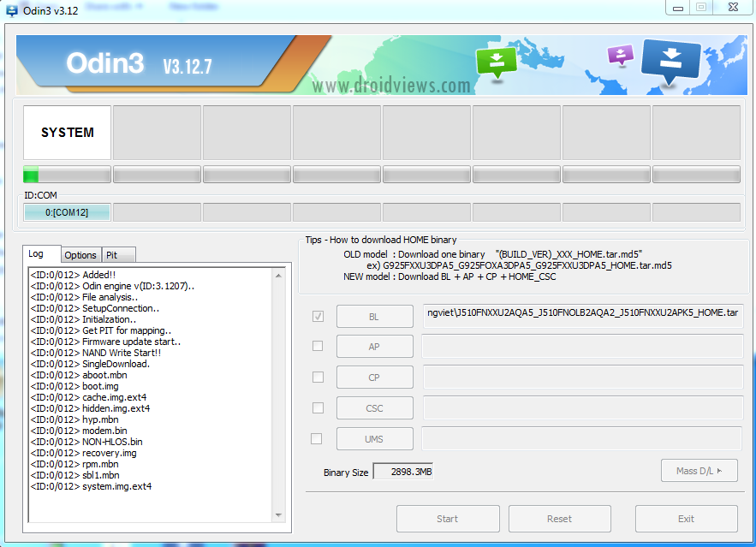Click the www.droidviews.com banner text
Viewport: 756px width, 547px height.
(391, 86)
